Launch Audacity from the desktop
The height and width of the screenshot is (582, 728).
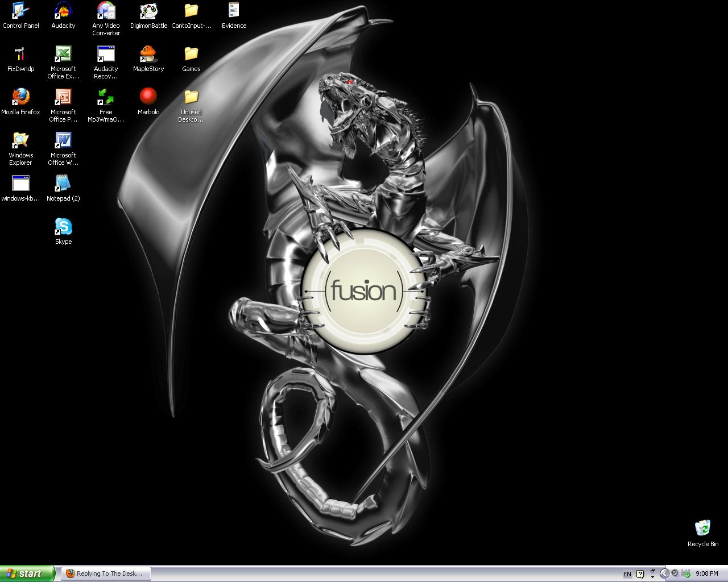(x=63, y=15)
